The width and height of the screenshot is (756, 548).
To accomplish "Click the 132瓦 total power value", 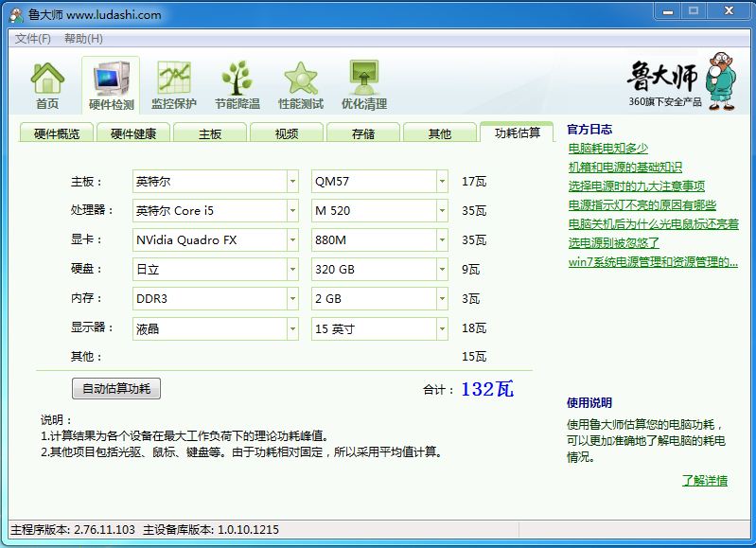I will 487,389.
